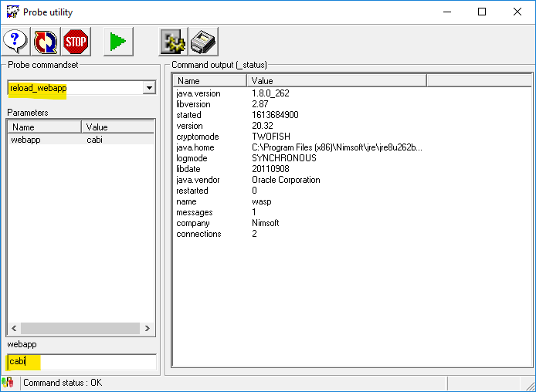
Task: Run command with green play arrow
Action: click(118, 40)
